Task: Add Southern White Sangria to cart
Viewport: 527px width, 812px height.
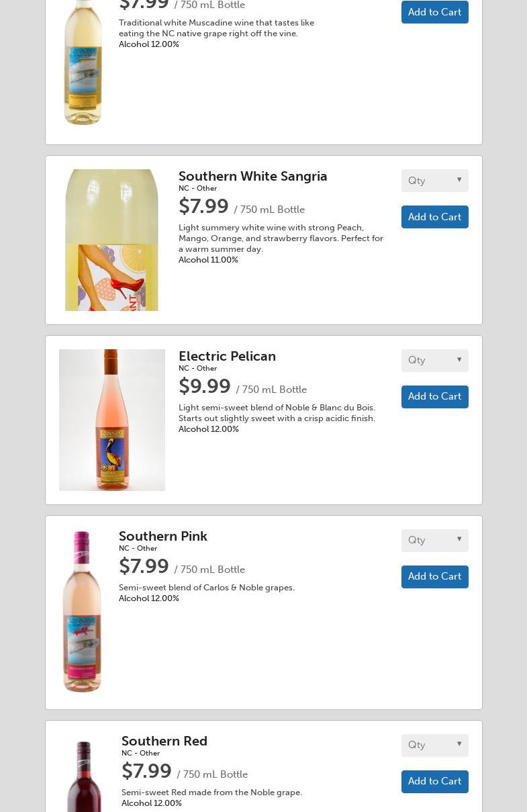Action: tap(434, 217)
